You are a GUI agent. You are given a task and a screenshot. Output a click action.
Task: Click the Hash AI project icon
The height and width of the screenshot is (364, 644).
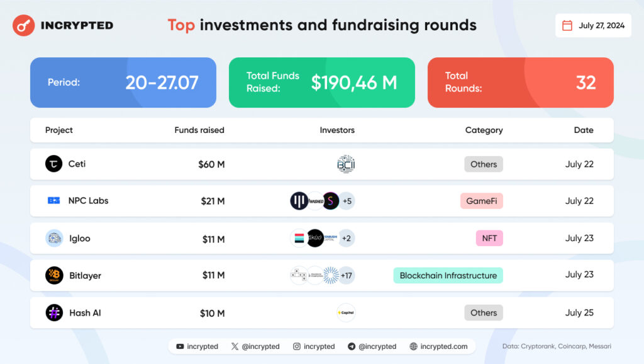(x=54, y=312)
